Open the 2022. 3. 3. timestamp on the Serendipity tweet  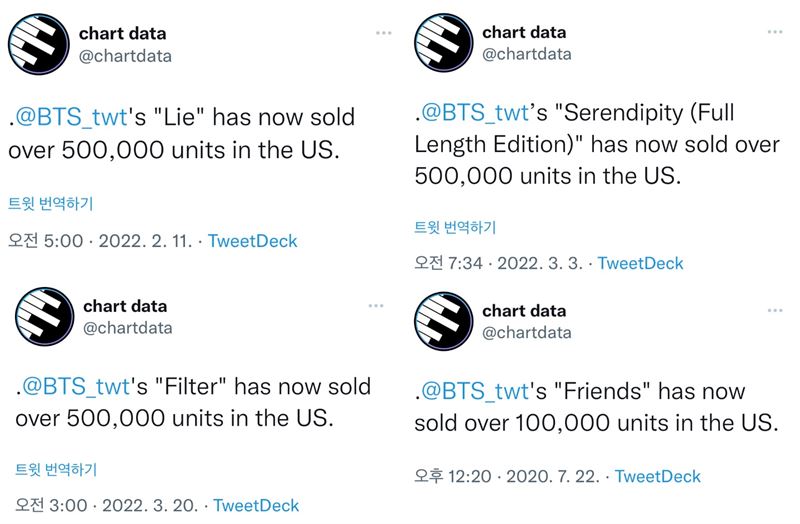[540, 263]
